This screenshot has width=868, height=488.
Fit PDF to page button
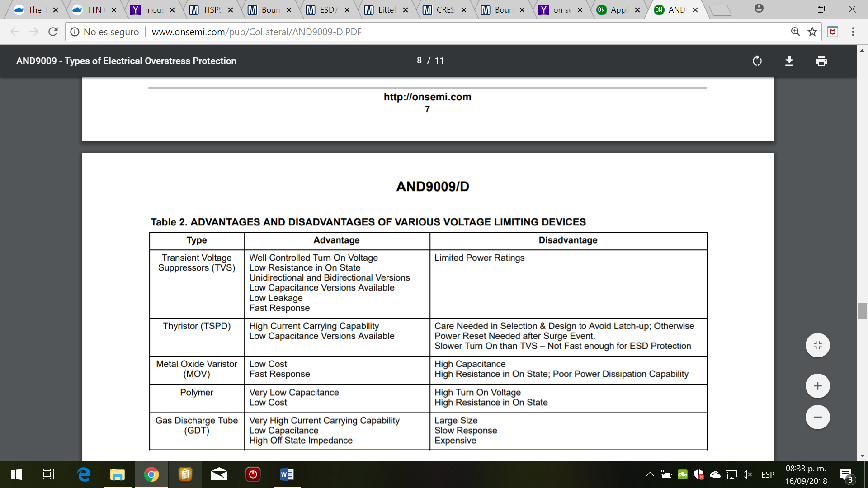pyautogui.click(x=817, y=345)
